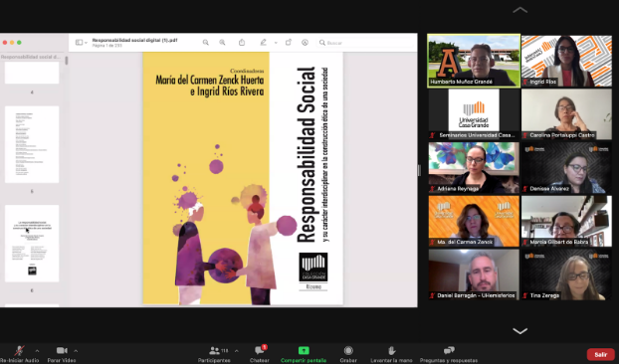Image resolution: width=619 pixels, height=364 pixels.
Task: Open Preguntas y respuestas panel
Action: 449,354
